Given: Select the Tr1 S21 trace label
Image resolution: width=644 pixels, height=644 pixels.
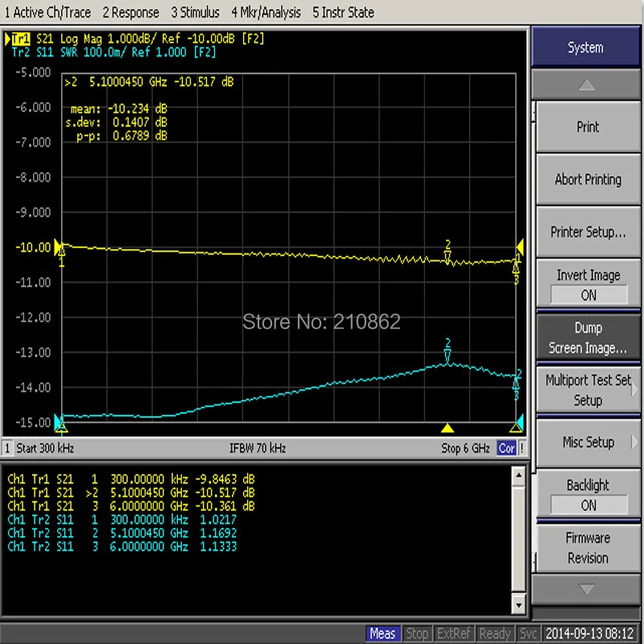Looking at the screenshot, I should [x=134, y=39].
